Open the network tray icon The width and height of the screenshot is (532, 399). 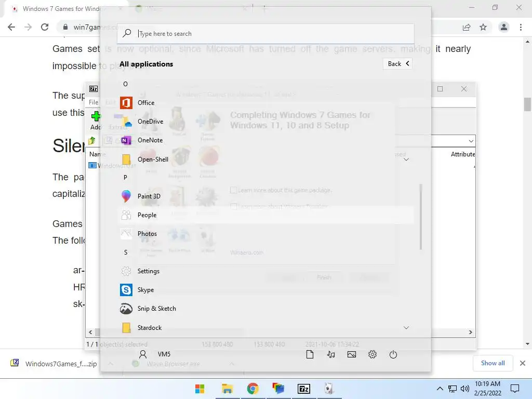[453, 389]
